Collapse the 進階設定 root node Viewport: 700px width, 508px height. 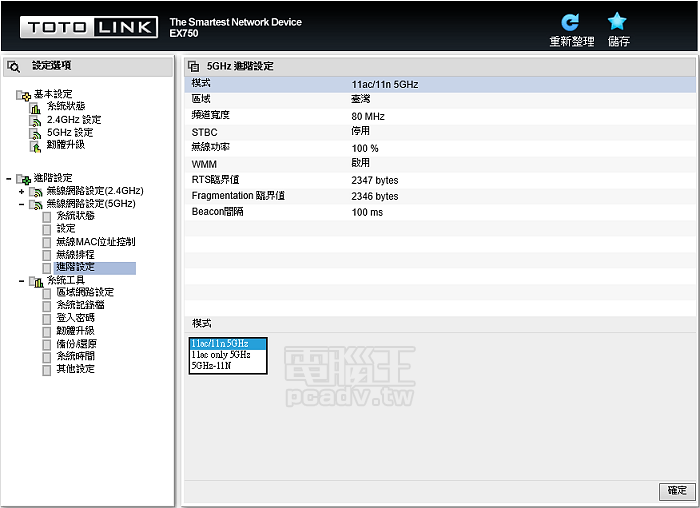pos(9,178)
